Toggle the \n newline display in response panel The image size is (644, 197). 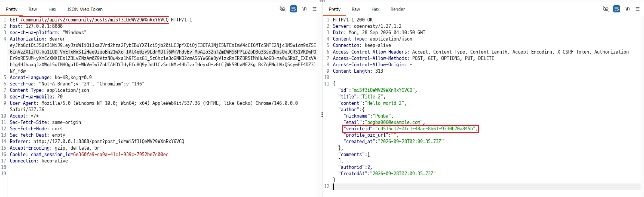(x=628, y=9)
